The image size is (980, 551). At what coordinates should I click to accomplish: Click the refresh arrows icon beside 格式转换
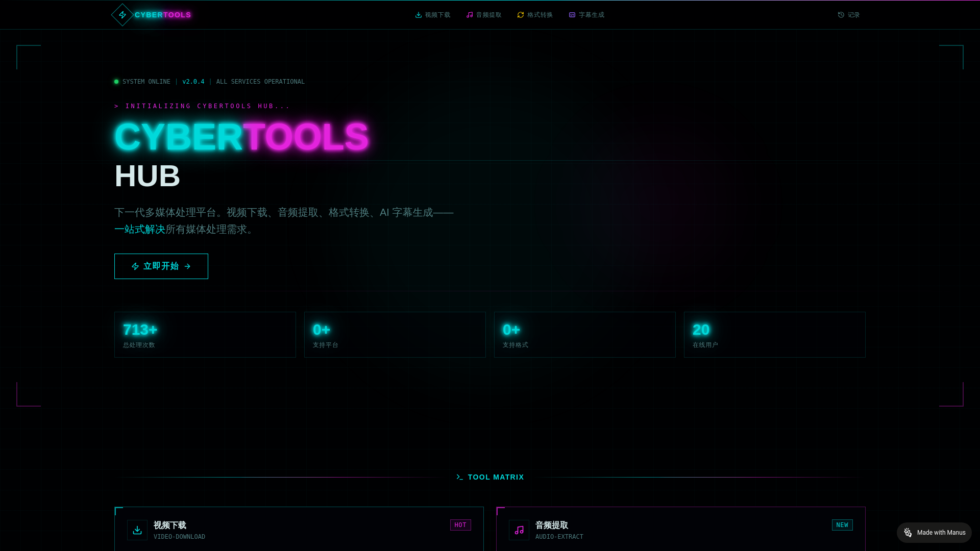point(521,15)
